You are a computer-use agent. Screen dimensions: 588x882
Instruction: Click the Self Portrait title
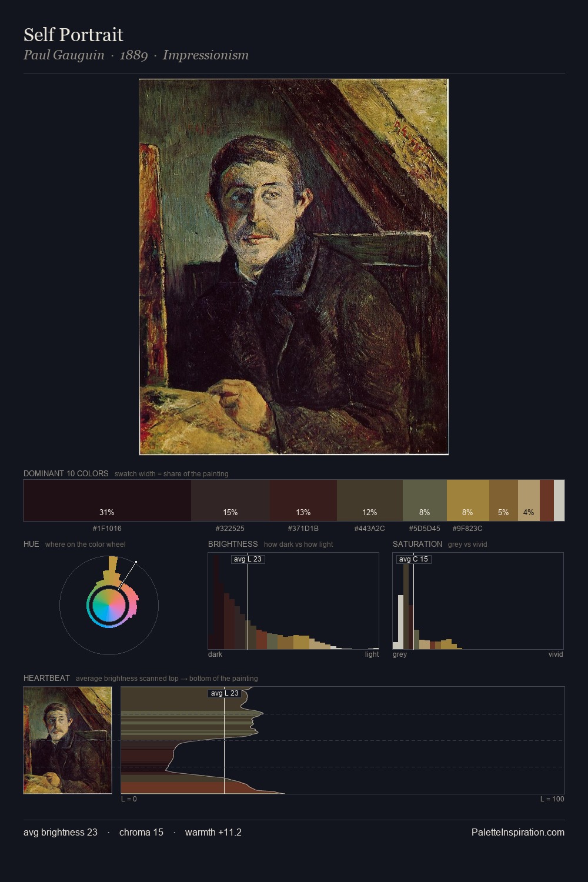tap(73, 35)
